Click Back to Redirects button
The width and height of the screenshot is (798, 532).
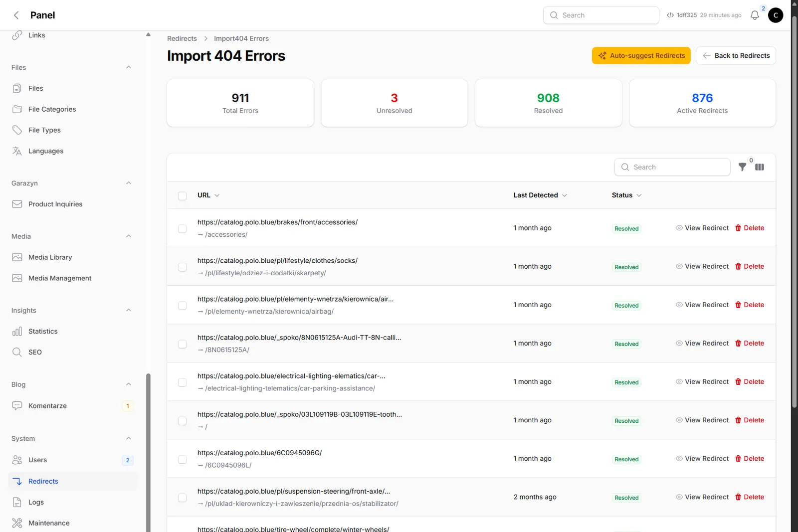(x=736, y=55)
